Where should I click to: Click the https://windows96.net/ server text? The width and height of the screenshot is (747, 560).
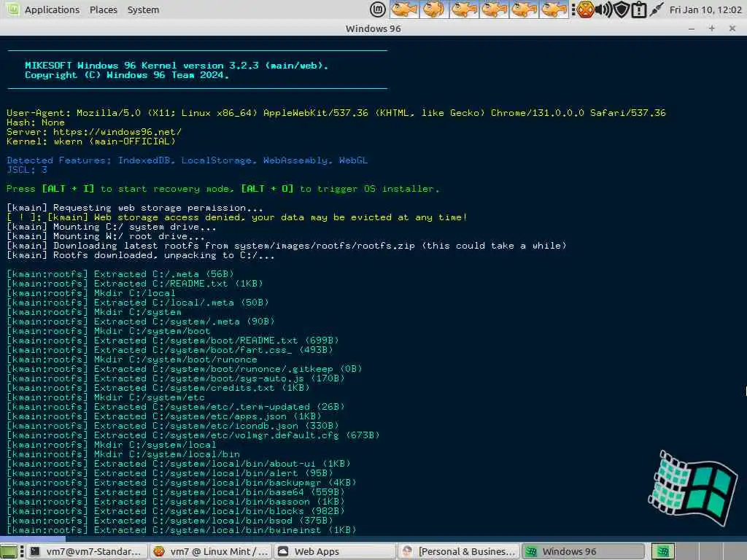pyautogui.click(x=117, y=132)
